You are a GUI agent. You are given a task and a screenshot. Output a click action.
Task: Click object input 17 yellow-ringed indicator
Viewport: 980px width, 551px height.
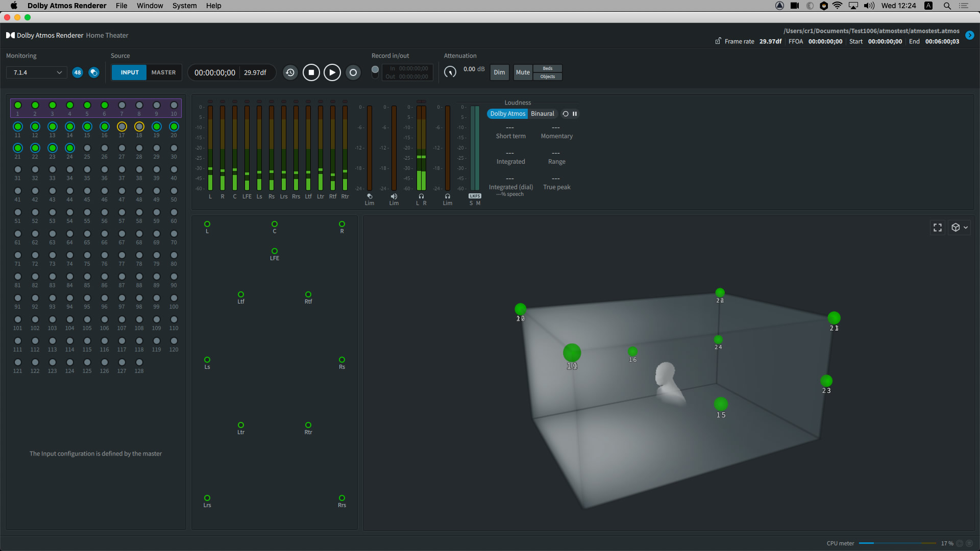click(122, 127)
